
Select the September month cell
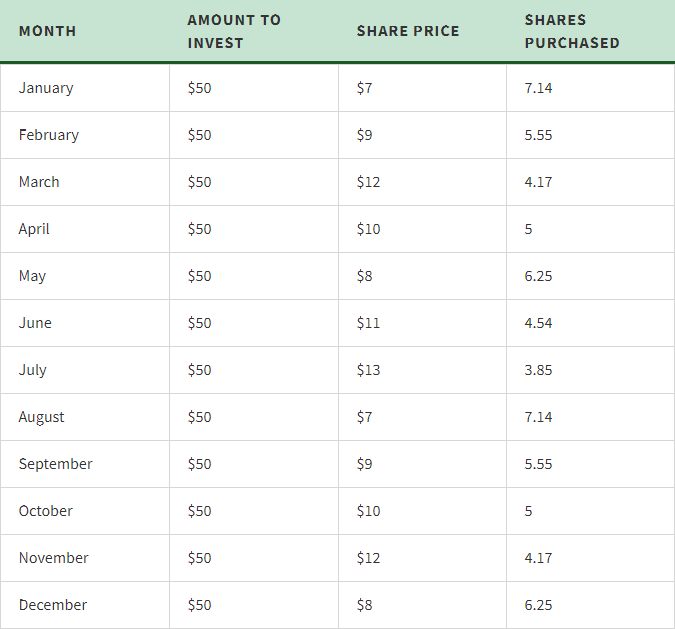[55, 464]
